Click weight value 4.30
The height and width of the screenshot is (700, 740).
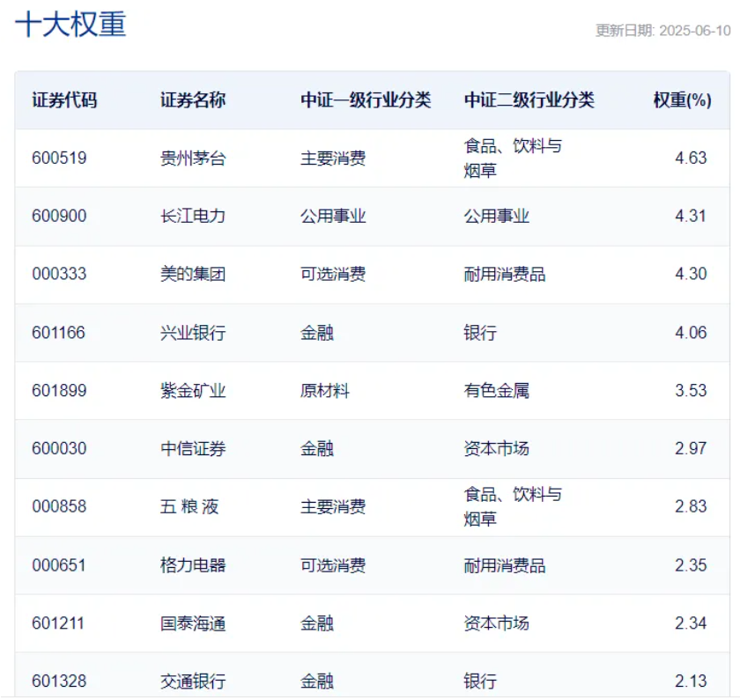691,274
